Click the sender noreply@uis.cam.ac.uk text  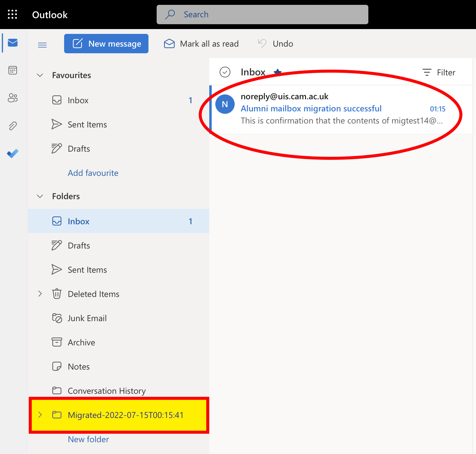(285, 96)
